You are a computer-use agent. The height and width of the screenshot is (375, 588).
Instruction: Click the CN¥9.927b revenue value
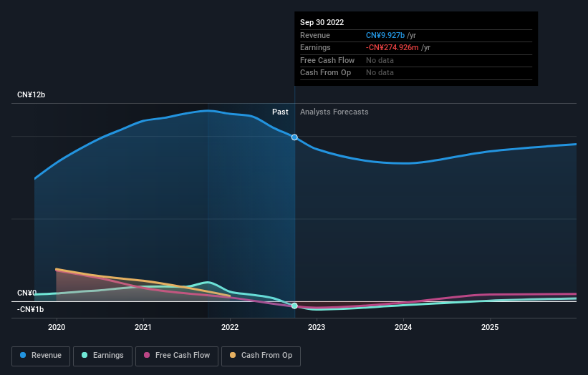385,35
